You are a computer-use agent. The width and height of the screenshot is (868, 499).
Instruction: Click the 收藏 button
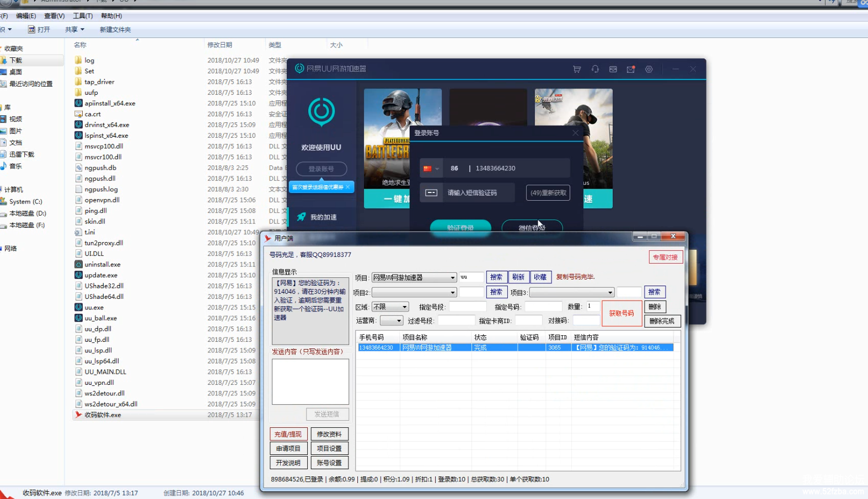[x=540, y=277]
